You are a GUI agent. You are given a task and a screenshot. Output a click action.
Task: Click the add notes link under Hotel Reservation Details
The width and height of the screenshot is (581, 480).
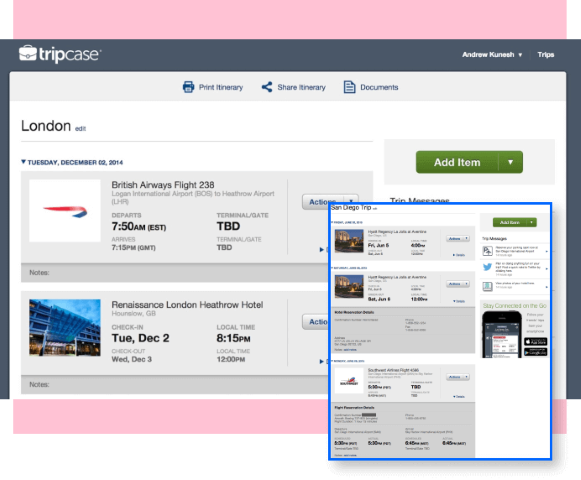350,350
